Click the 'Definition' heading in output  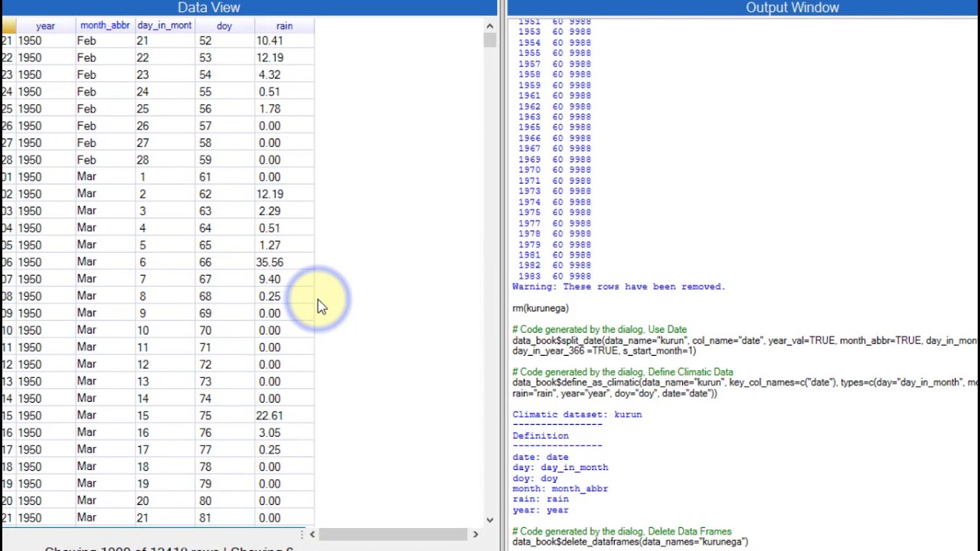541,436
